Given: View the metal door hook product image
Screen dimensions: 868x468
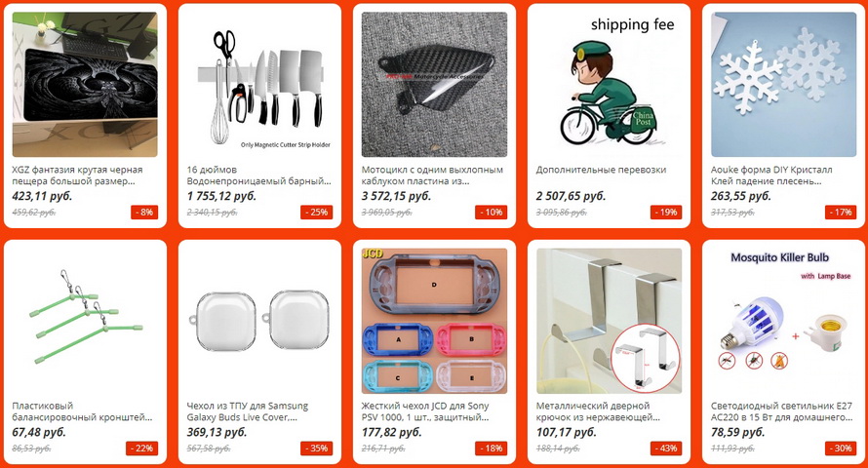Looking at the screenshot, I should click(x=609, y=321).
